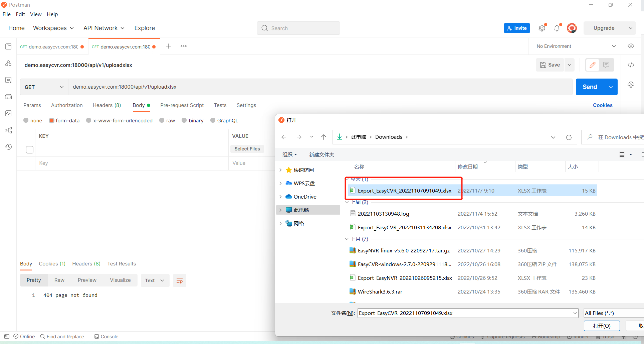
Task: Open Collections sidebar icon
Action: tap(8, 46)
